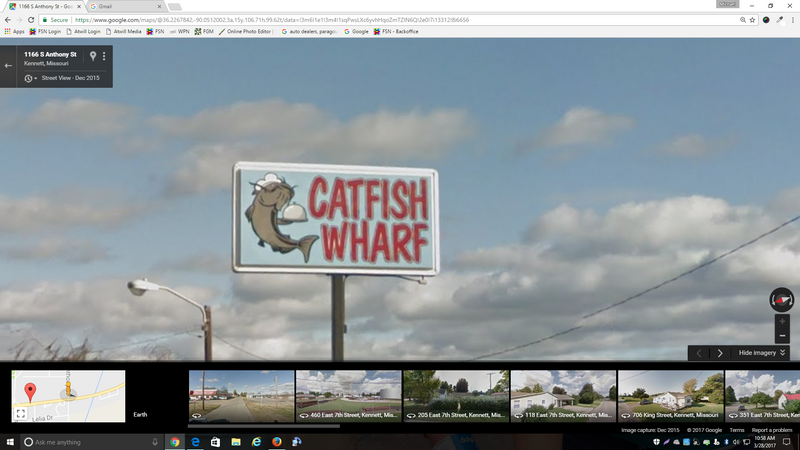Open the FSN - Backoffice bookmark
The width and height of the screenshot is (800, 450).
(396, 32)
